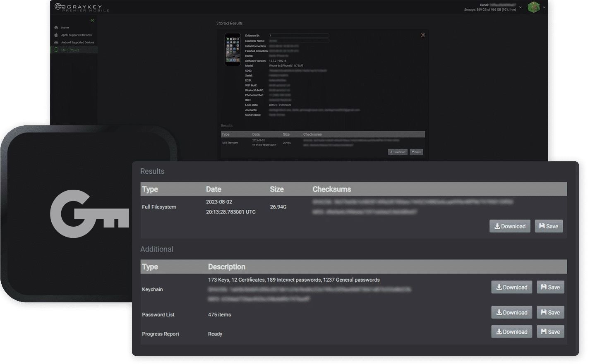Image resolution: width=595 pixels, height=364 pixels.
Task: Select Stored Results in the sidebar
Action: click(70, 50)
